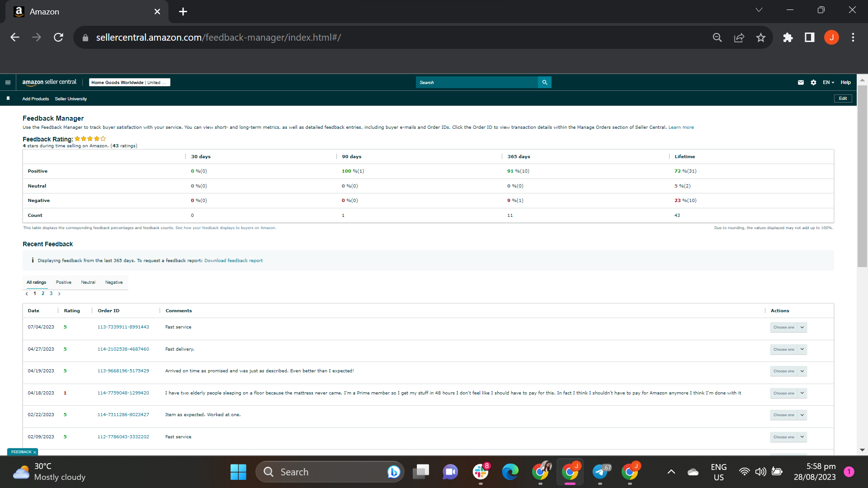Expand Choose one for order 114-2102538-4687460
This screenshot has height=488, width=868.
point(788,349)
